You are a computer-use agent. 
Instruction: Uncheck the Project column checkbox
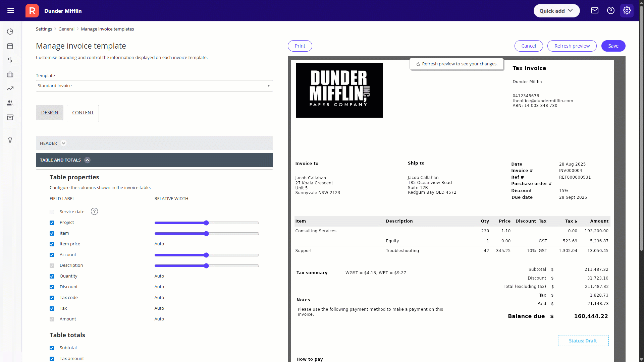[x=52, y=223]
